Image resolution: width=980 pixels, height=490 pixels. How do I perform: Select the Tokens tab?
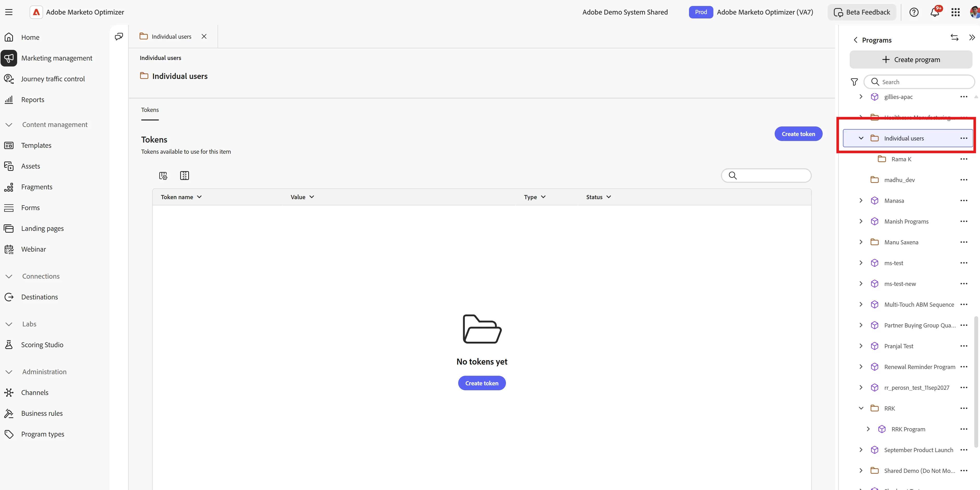pyautogui.click(x=150, y=110)
